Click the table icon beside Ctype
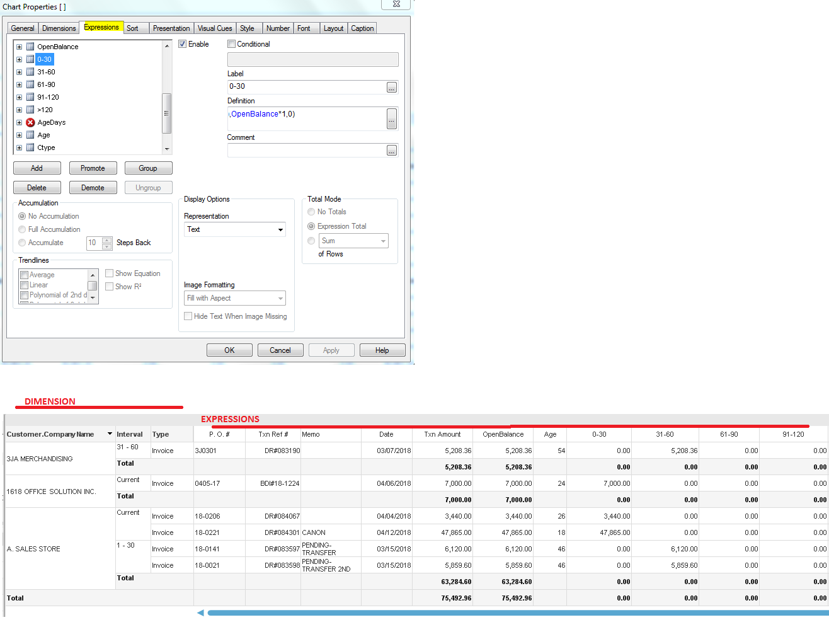Screen dimensions: 829x644 click(x=30, y=147)
